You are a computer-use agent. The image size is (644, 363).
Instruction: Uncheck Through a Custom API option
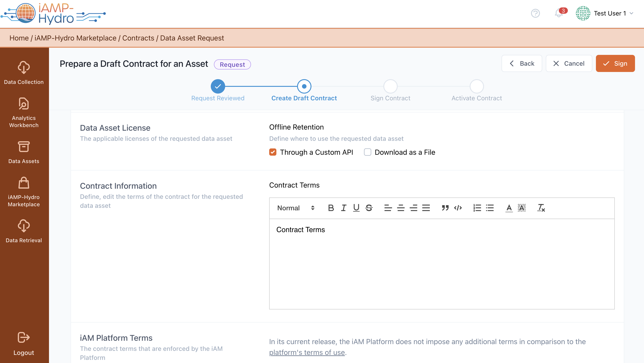[x=273, y=152]
